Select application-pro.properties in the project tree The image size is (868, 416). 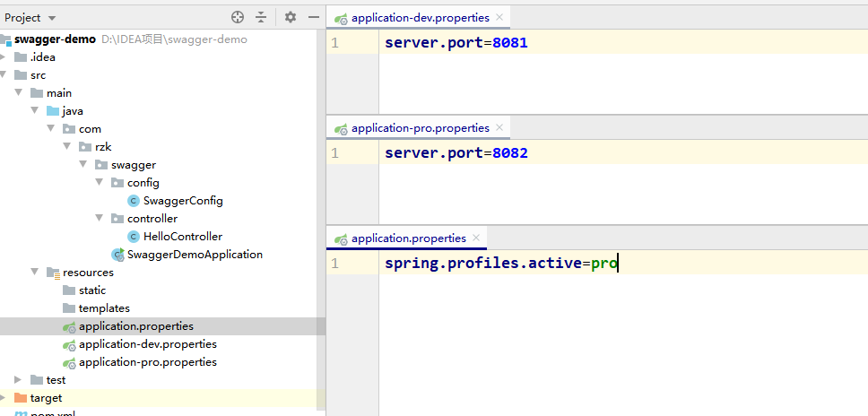point(148,362)
